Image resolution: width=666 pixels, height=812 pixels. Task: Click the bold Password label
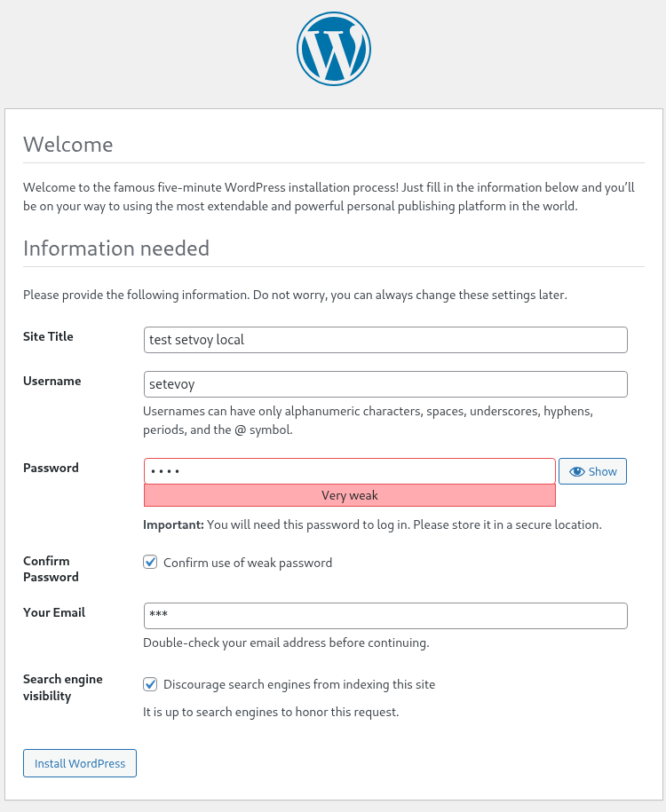click(x=51, y=468)
